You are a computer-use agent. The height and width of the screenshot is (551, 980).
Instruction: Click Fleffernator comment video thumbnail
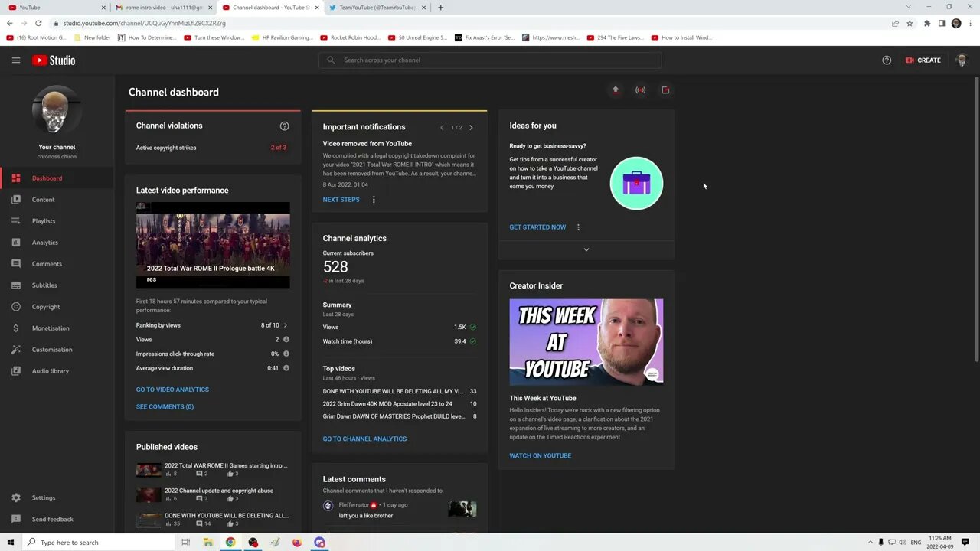(462, 509)
